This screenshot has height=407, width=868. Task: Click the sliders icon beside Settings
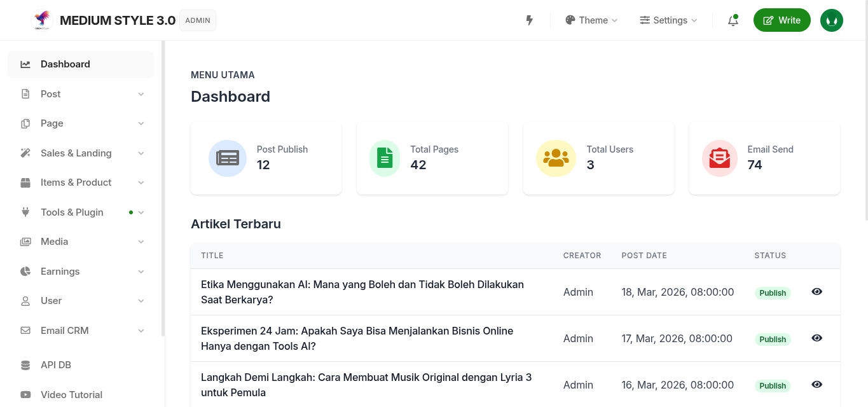(x=645, y=20)
